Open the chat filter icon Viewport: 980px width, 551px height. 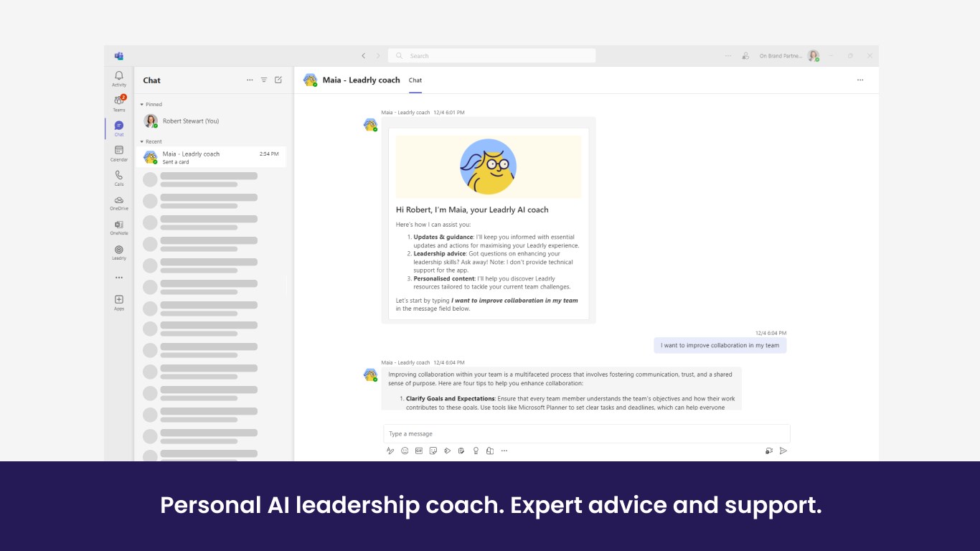pyautogui.click(x=264, y=80)
